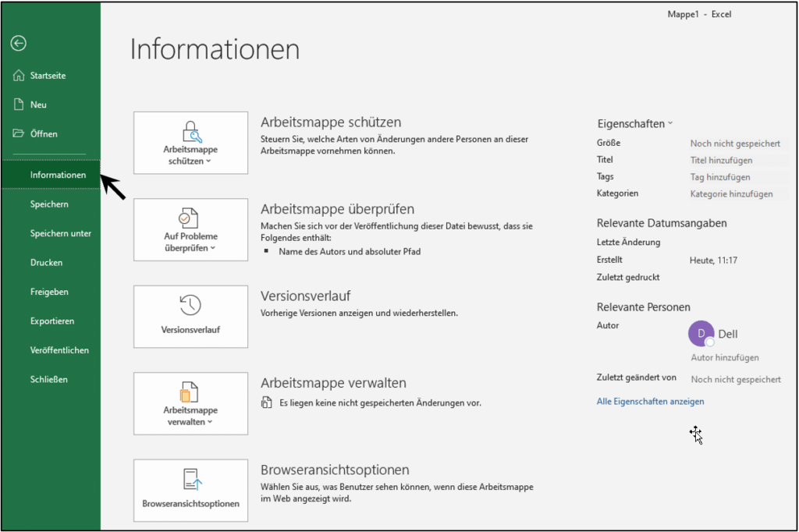Click the Name des Autors und absoluter Pfad item

tap(350, 251)
